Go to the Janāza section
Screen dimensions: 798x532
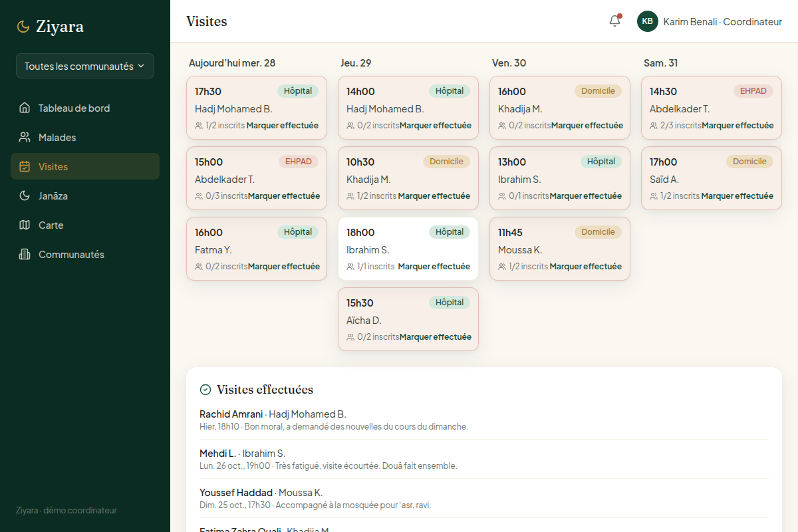85,196
